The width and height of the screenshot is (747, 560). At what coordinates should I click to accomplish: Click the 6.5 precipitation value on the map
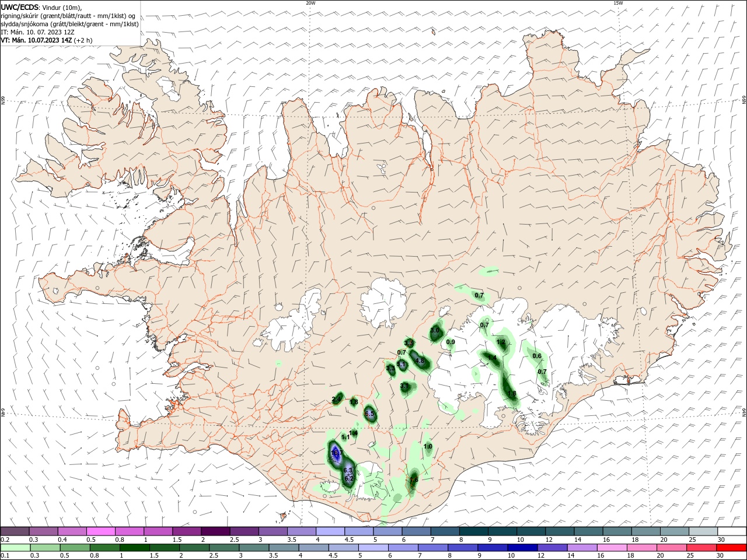tap(369, 414)
